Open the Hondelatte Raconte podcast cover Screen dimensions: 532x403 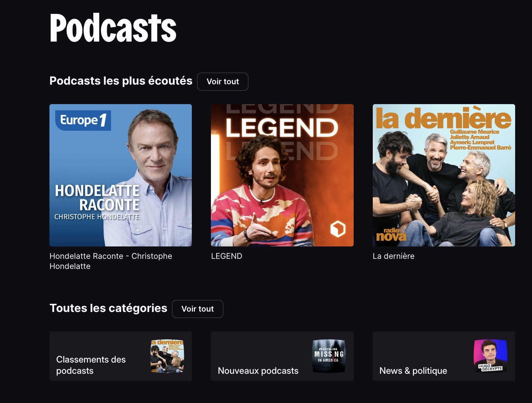121,175
